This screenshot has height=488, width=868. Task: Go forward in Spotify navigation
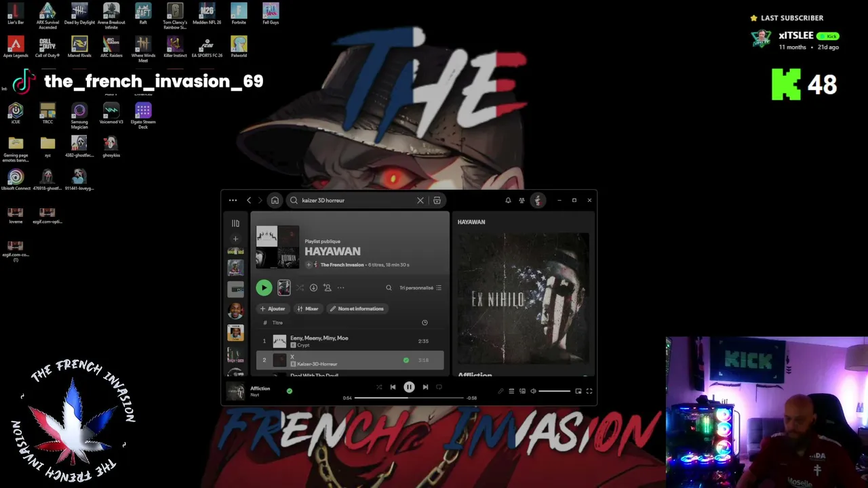tap(261, 201)
